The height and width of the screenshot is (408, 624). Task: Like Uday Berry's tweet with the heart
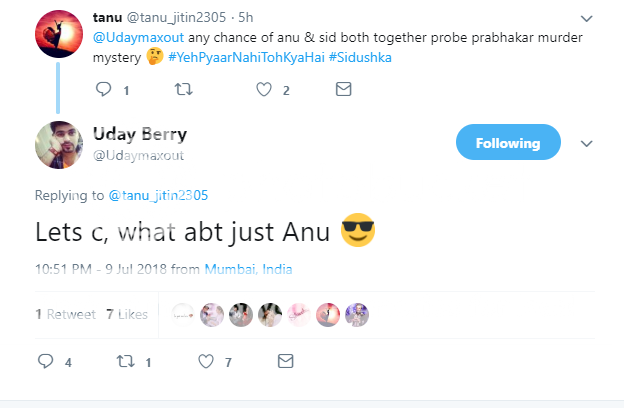point(206,361)
